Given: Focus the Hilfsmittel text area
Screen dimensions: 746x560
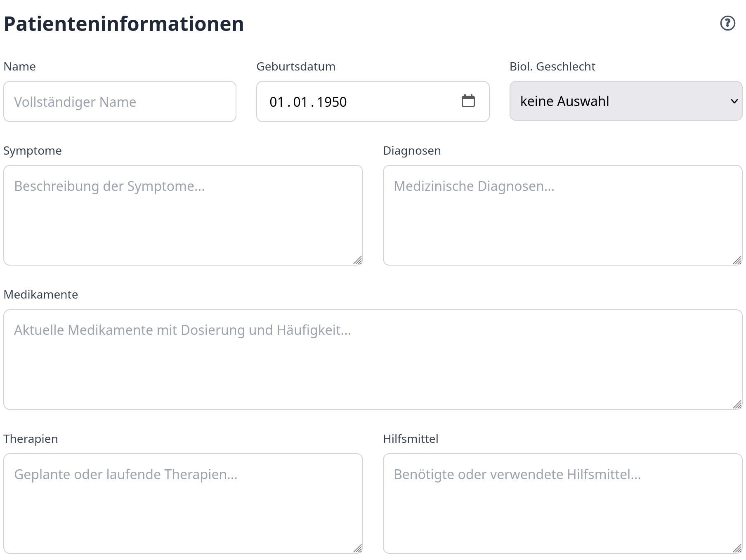Looking at the screenshot, I should point(562,504).
